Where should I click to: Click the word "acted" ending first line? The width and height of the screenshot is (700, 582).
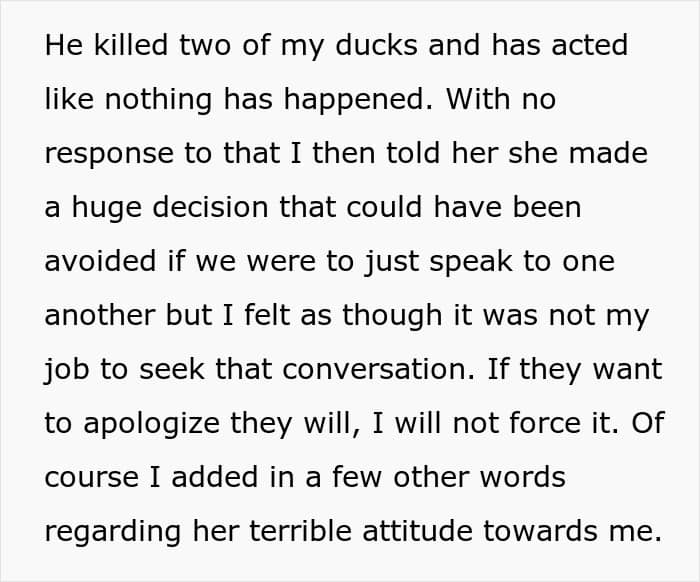590,45
